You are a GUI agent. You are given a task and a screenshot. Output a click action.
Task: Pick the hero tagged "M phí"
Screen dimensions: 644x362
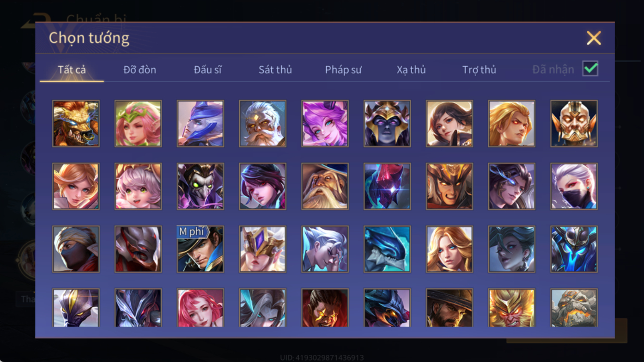pos(200,249)
